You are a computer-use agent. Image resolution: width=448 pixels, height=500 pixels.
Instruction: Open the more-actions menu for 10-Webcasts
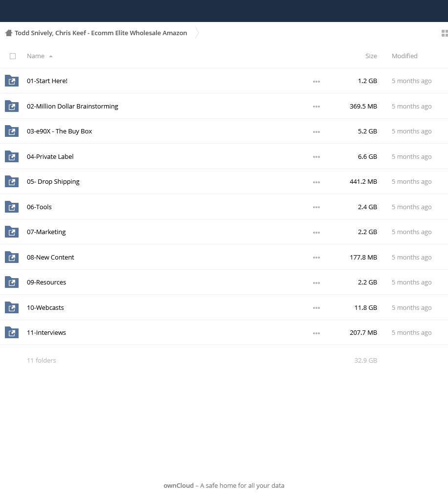coord(316,308)
